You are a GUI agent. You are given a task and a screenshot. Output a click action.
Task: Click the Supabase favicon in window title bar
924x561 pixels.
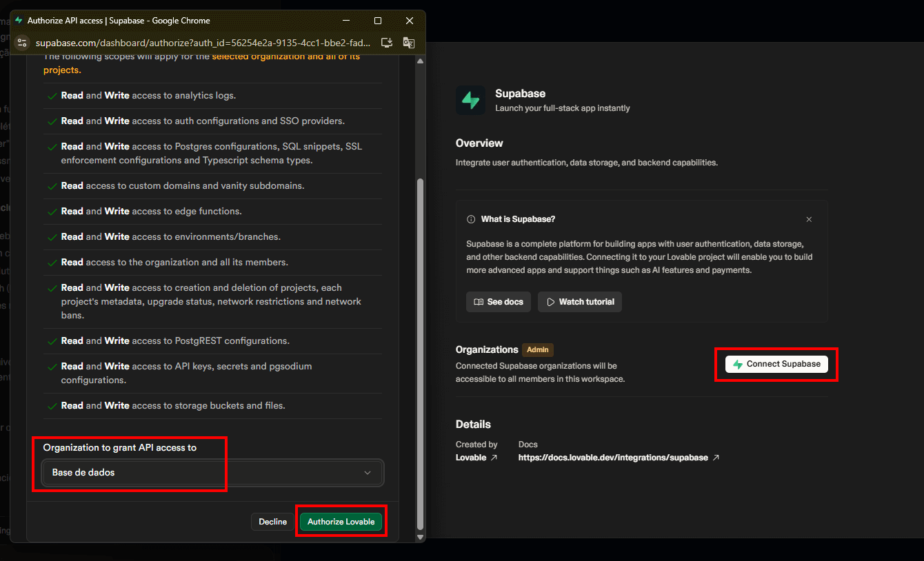[x=19, y=21]
